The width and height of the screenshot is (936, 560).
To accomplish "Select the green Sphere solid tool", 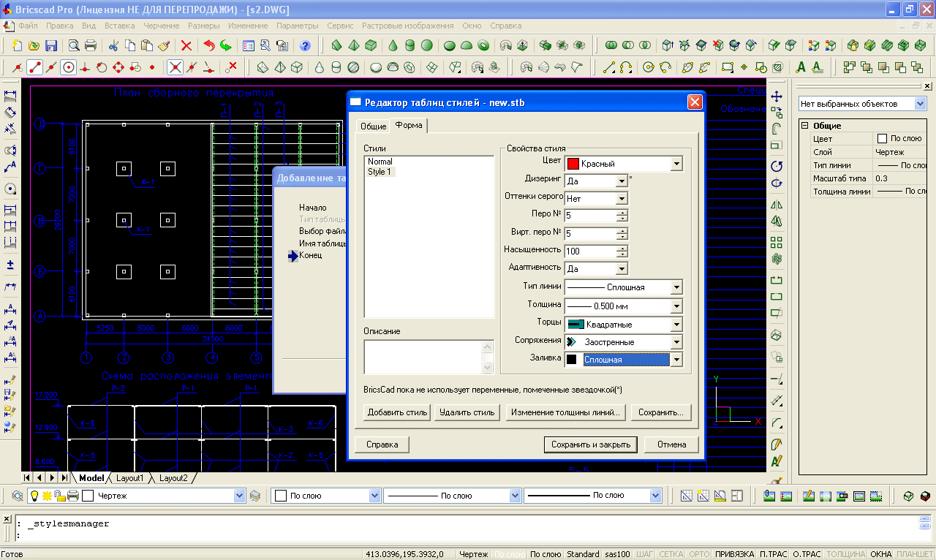I will pyautogui.click(x=427, y=45).
